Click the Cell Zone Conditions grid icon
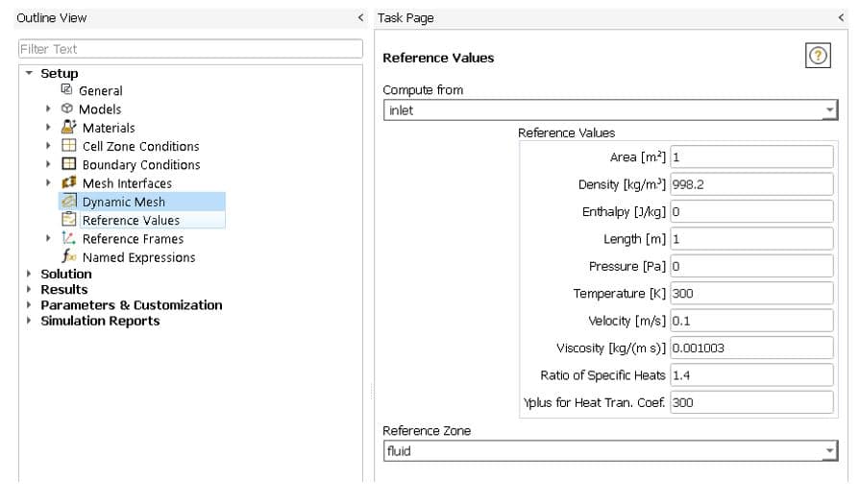The height and width of the screenshot is (504, 860). [68, 146]
